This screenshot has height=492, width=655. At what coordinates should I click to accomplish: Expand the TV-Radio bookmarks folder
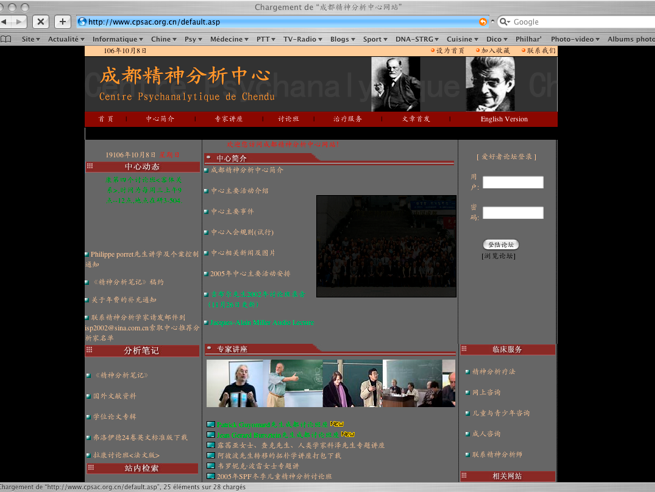coord(302,39)
